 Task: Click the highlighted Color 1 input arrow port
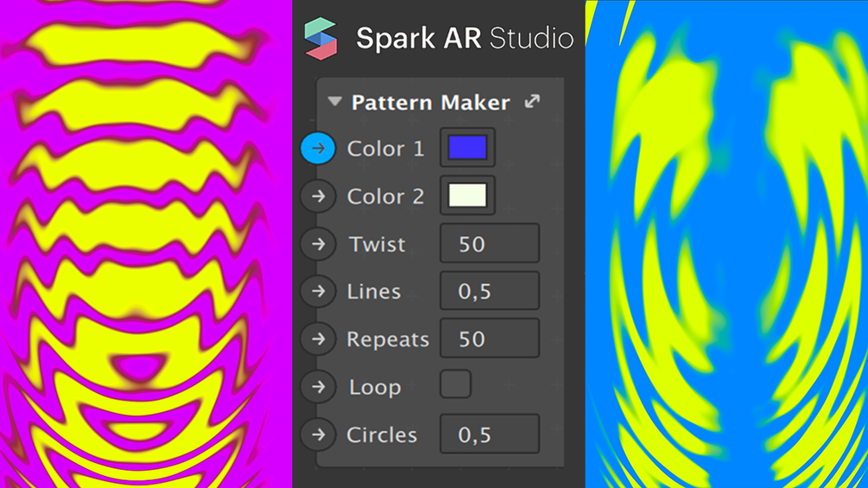click(x=319, y=149)
